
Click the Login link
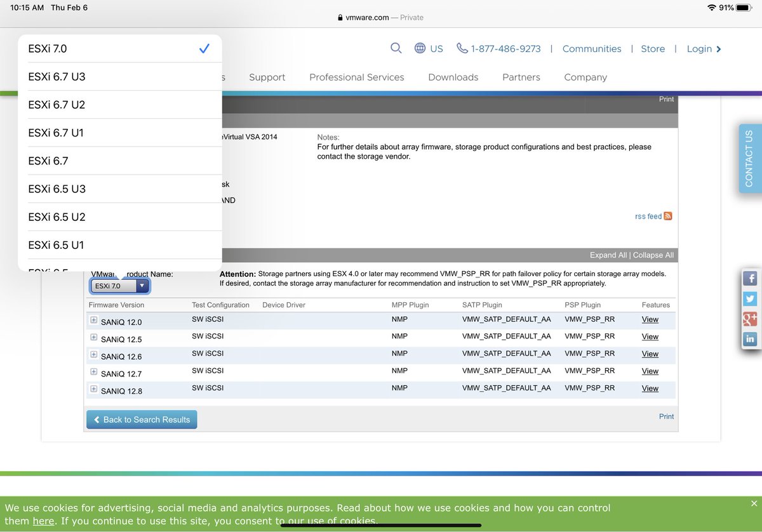coord(704,49)
